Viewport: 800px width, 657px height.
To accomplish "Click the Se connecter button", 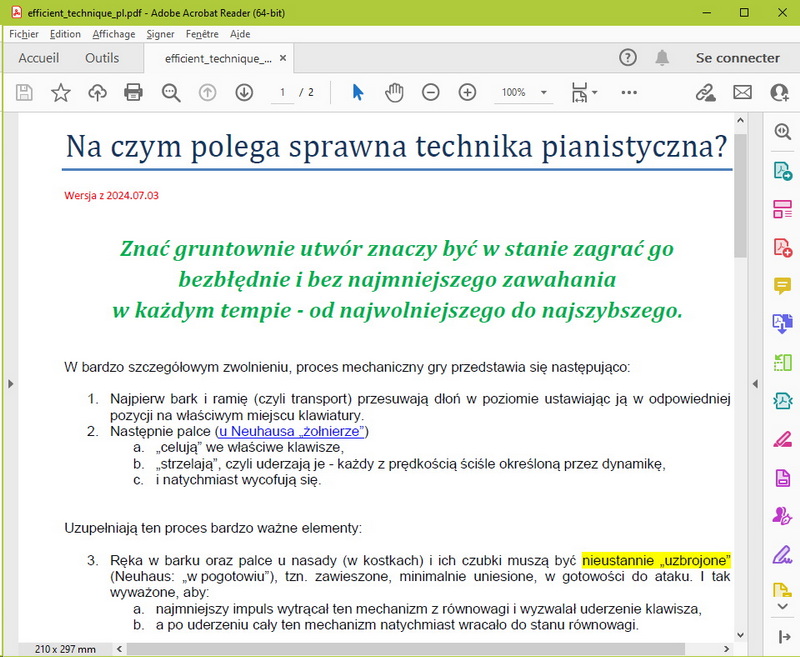I will [737, 58].
